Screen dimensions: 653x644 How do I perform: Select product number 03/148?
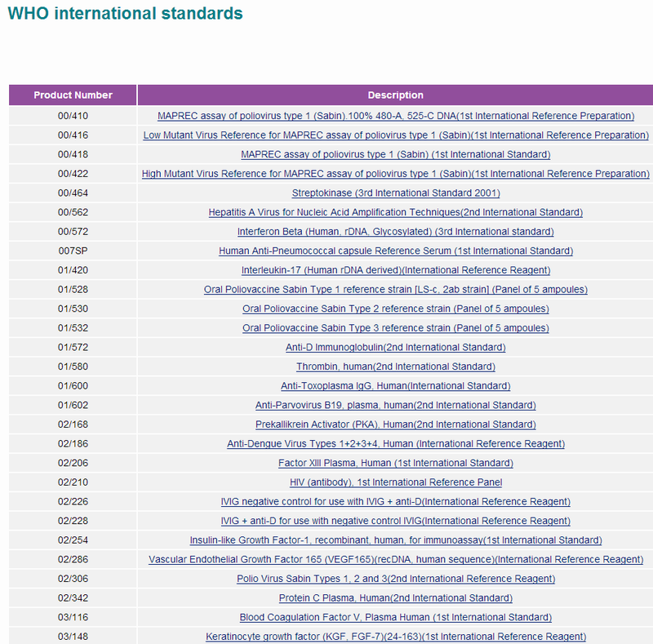pyautogui.click(x=73, y=637)
